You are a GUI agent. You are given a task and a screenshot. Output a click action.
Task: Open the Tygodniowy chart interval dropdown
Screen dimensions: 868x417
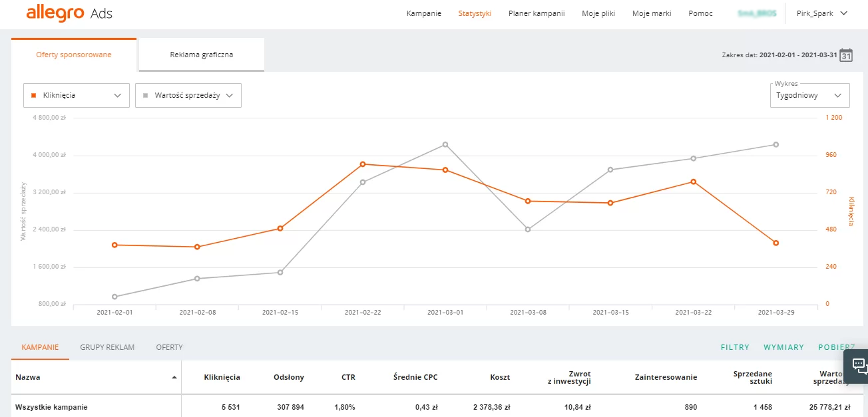(x=809, y=95)
